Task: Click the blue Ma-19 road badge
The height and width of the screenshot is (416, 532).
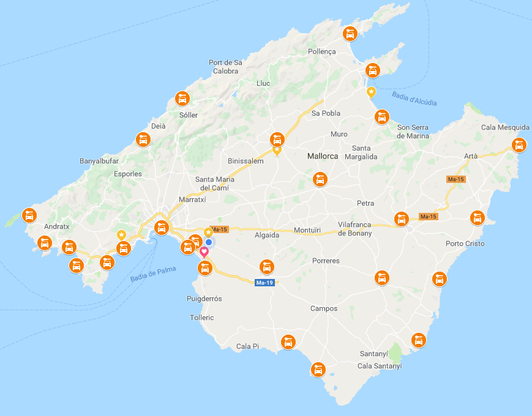Action: (264, 283)
